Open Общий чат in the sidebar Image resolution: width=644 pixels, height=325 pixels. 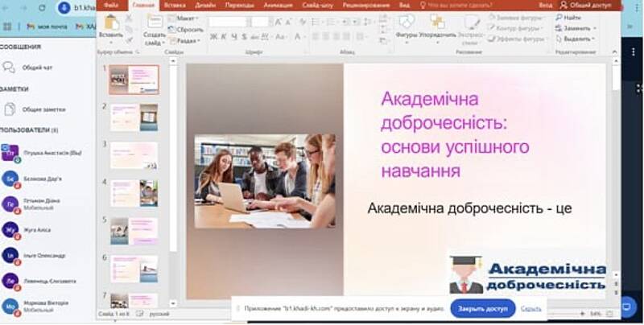(x=37, y=68)
